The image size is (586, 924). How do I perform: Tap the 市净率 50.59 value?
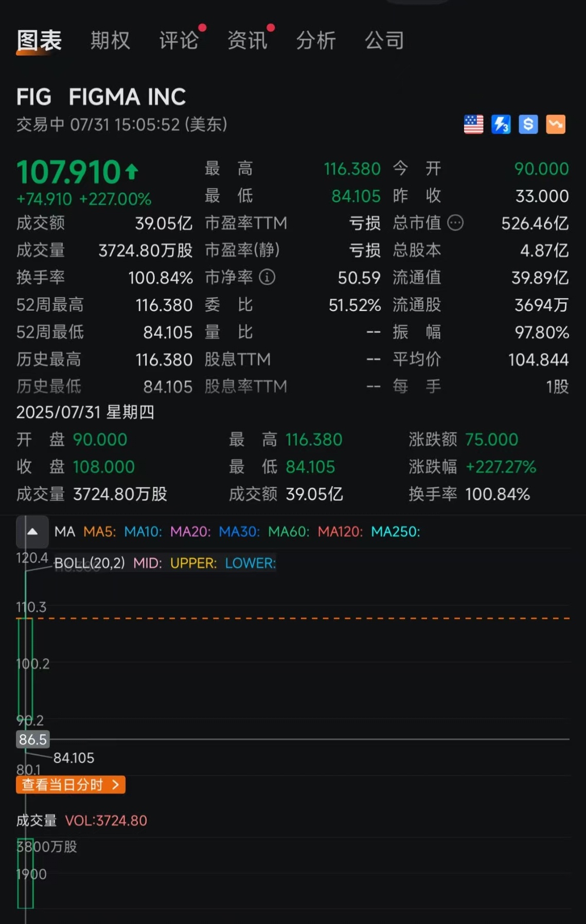(x=359, y=278)
